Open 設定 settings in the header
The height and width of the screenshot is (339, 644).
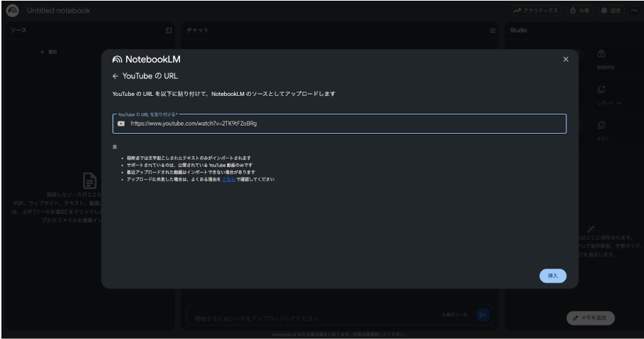611,11
